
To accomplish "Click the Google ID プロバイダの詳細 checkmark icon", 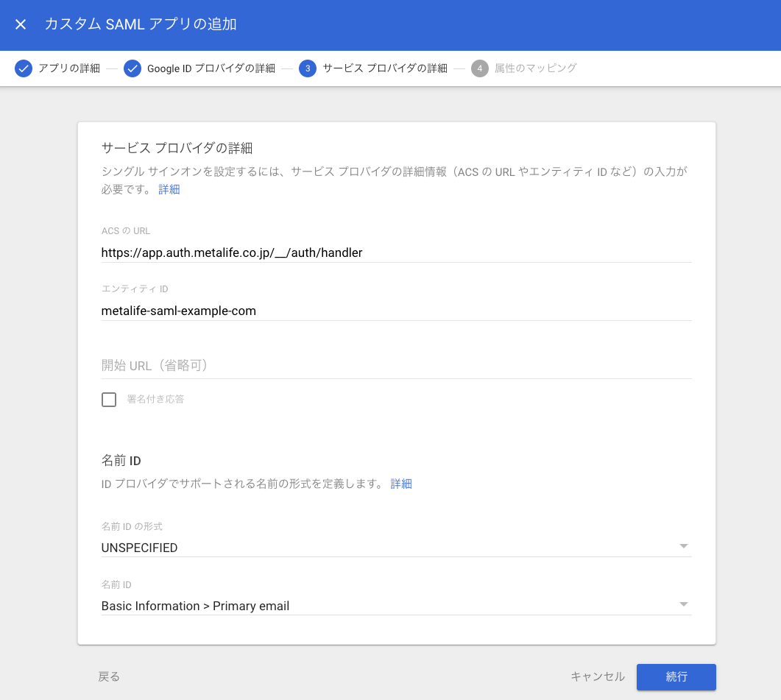I will 132,68.
